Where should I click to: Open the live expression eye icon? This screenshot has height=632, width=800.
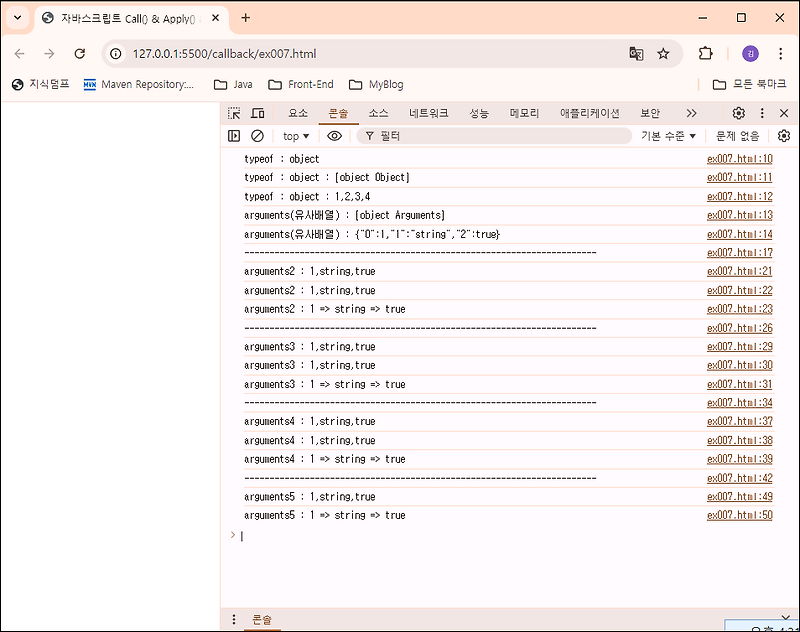332,135
